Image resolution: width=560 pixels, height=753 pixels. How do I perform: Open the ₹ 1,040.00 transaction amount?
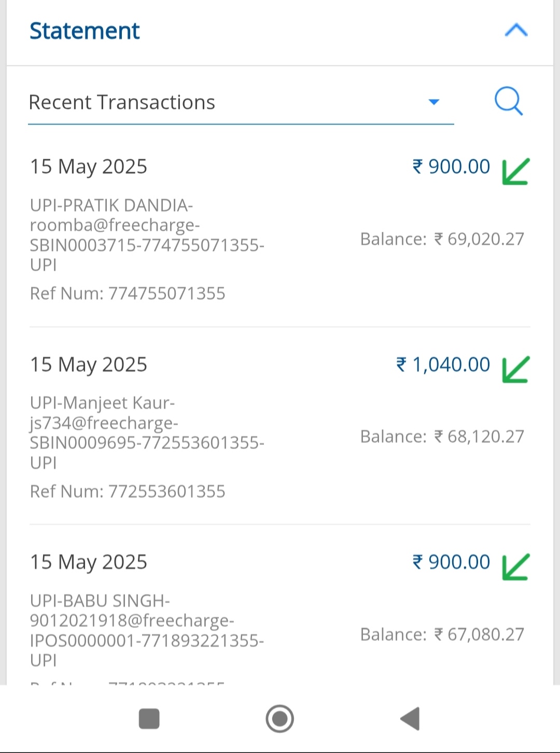pyautogui.click(x=443, y=365)
